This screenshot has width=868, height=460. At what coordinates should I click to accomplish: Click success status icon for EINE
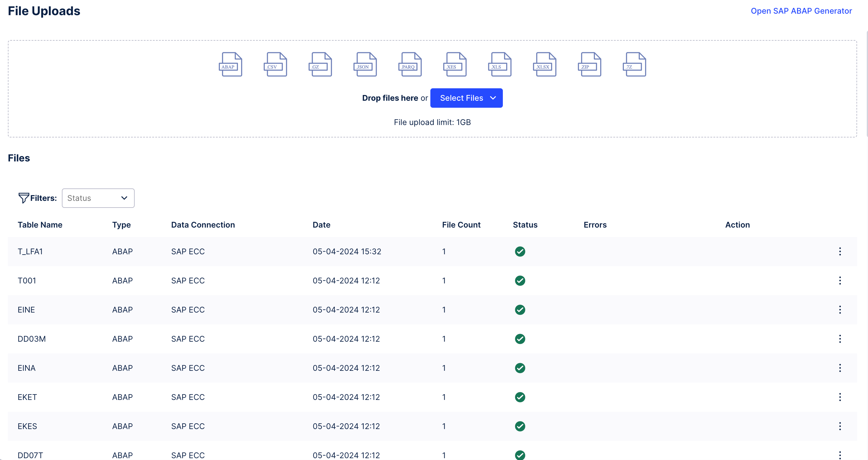(520, 310)
